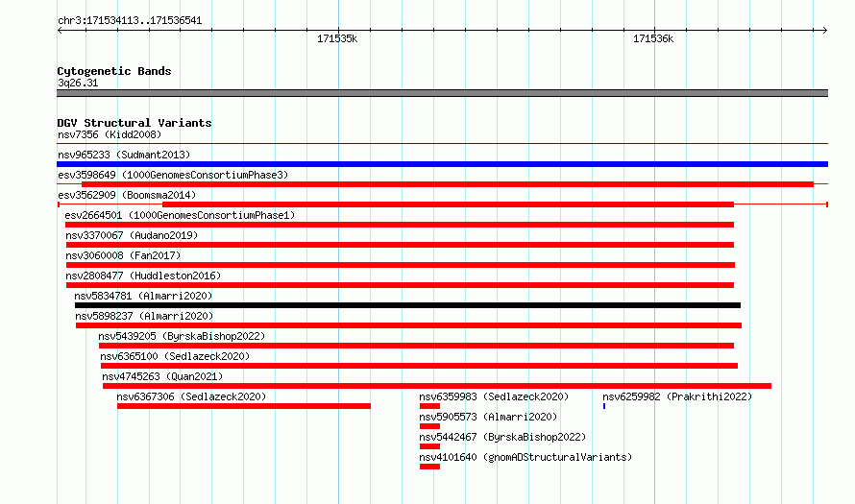Open nsv5834781 (Almarri2020) label

point(143,296)
